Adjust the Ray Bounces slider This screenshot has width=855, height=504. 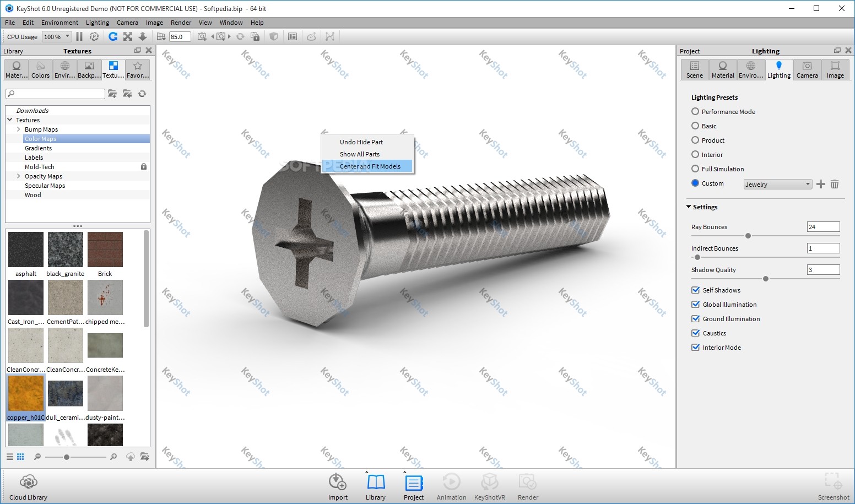(748, 236)
